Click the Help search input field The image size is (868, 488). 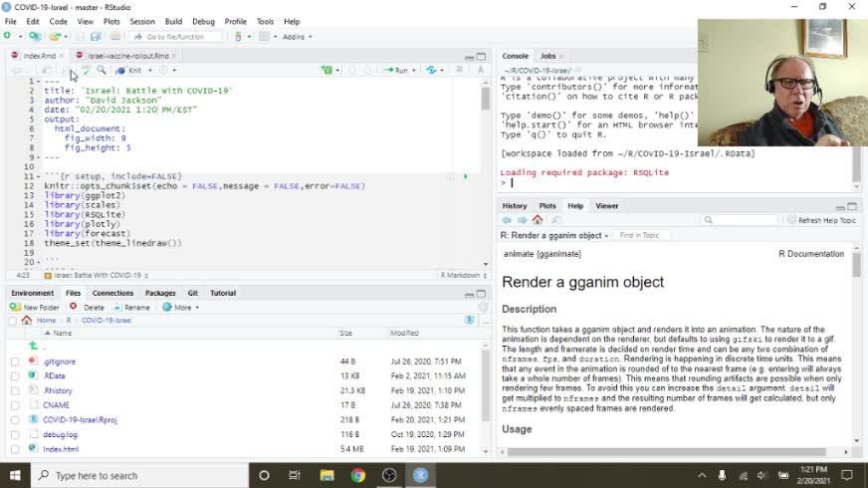pyautogui.click(x=739, y=220)
